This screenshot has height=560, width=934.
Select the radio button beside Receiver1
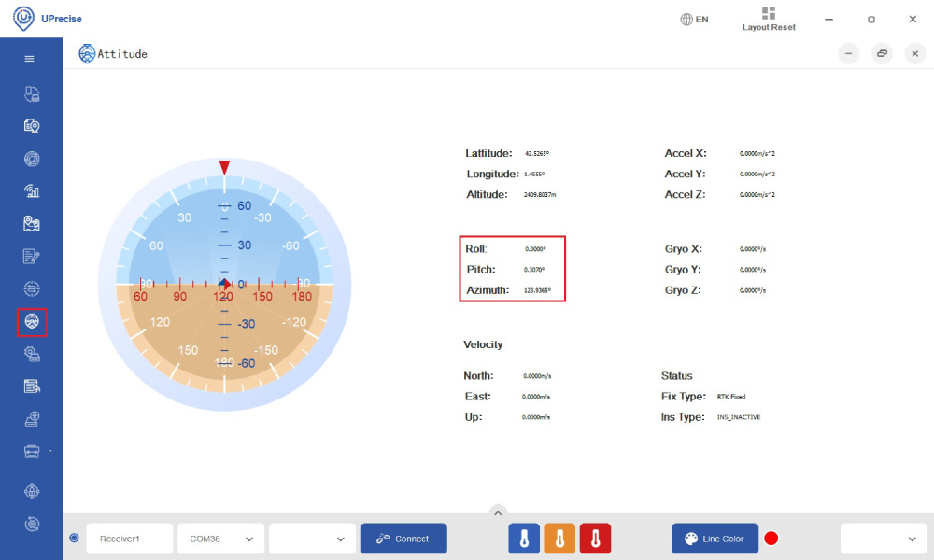(x=75, y=539)
